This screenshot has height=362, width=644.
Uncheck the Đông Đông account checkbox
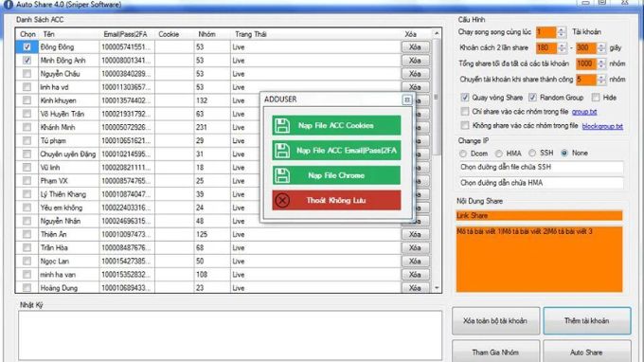tap(27, 46)
